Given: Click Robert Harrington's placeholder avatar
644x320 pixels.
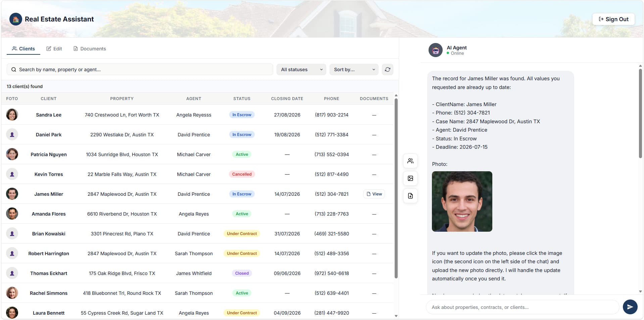Looking at the screenshot, I should (12, 253).
